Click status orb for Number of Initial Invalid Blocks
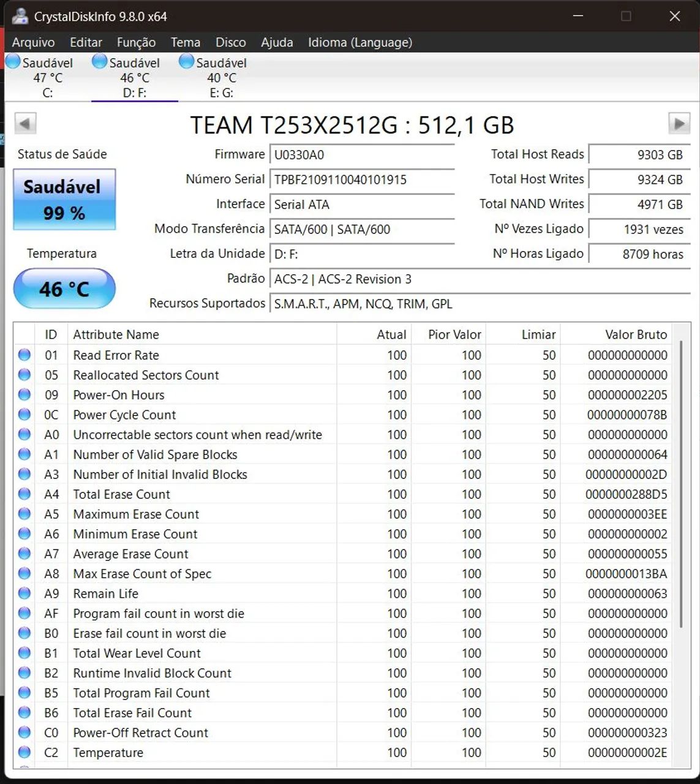 pos(24,474)
